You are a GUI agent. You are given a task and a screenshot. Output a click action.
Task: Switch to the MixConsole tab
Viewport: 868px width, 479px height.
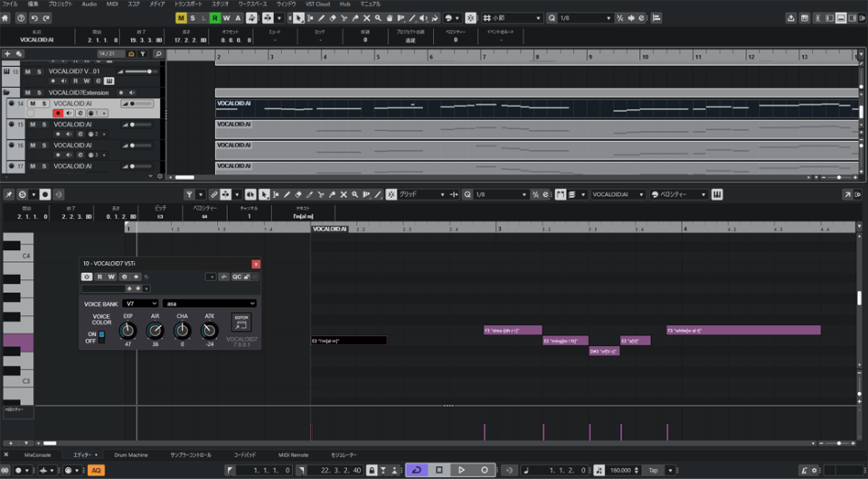coord(38,456)
